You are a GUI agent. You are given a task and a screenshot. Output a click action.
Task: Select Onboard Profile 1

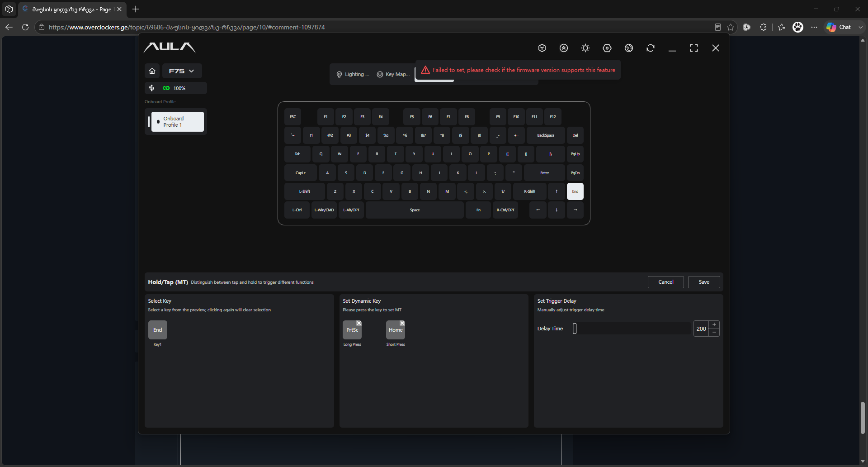[177, 122]
